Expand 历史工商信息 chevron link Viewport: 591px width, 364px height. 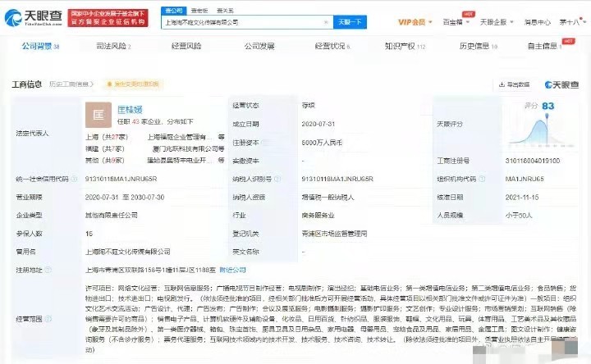click(71, 84)
